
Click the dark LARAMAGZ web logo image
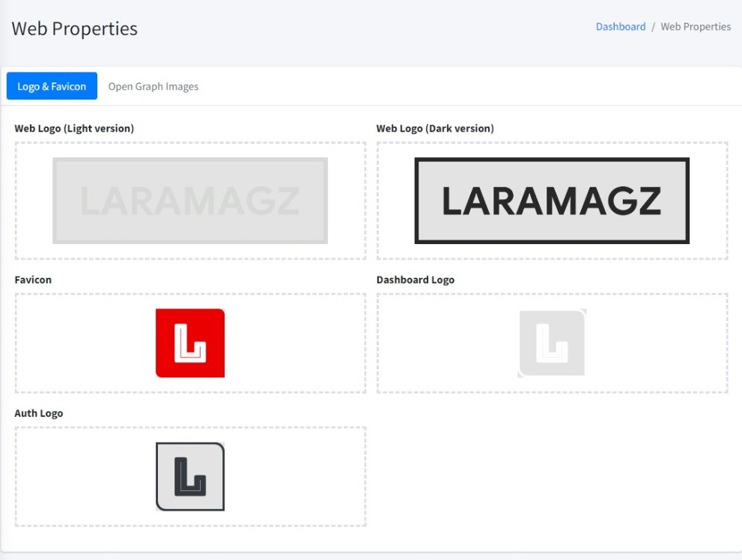pos(552,201)
